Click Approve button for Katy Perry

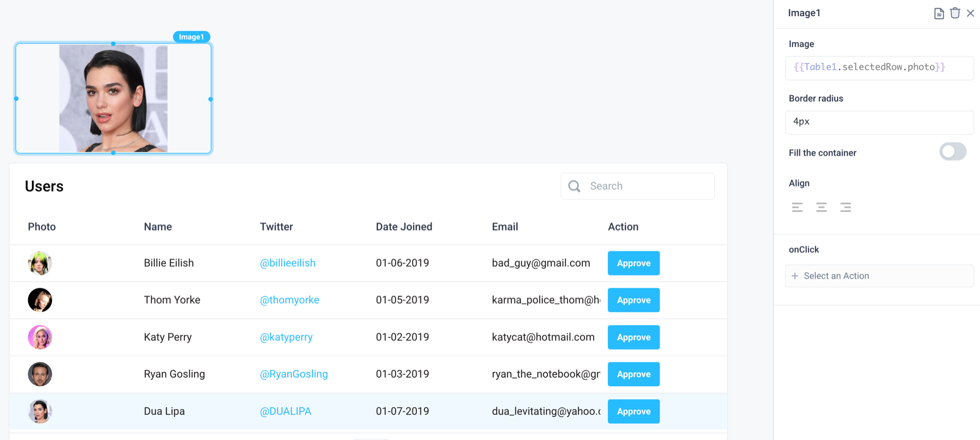(633, 337)
